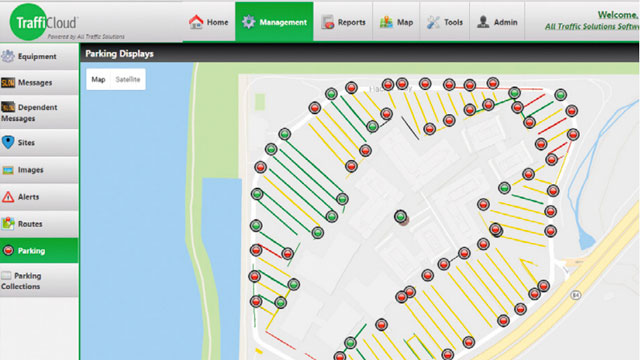Select the Parking red light icon
The height and width of the screenshot is (360, 640).
coord(8,251)
